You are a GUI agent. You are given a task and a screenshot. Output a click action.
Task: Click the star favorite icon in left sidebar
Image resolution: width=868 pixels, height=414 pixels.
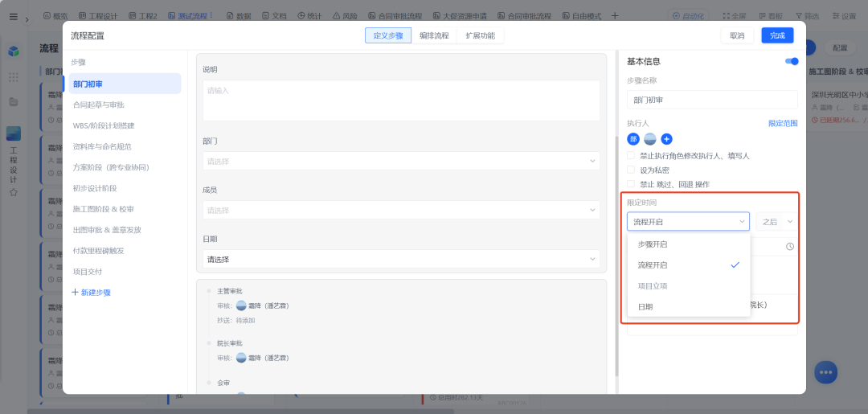click(14, 193)
